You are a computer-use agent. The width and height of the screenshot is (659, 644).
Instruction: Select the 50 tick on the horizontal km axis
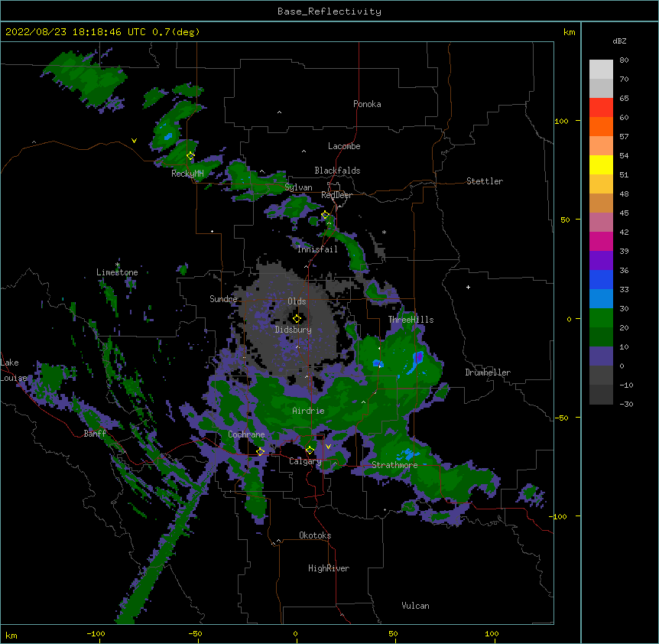(392, 633)
